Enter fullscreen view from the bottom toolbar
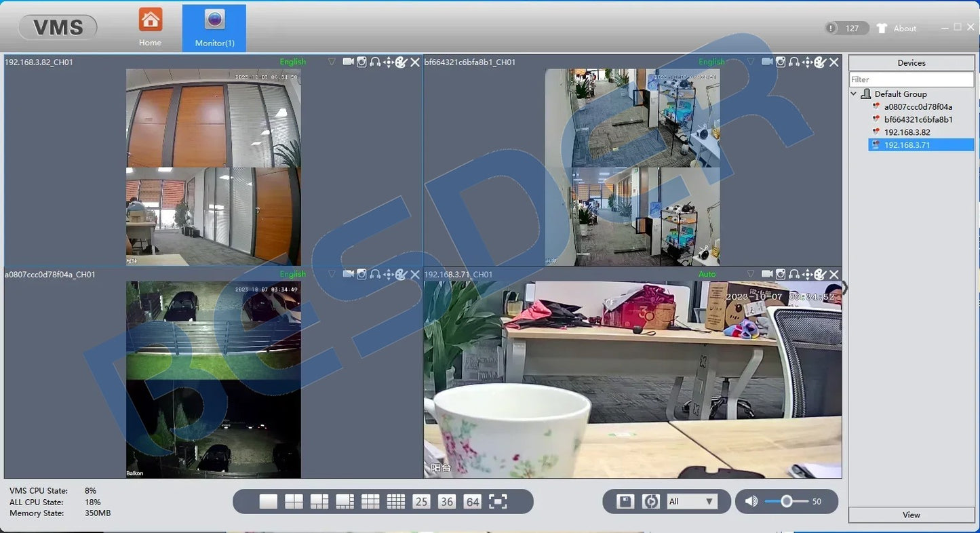This screenshot has width=980, height=533. (498, 501)
